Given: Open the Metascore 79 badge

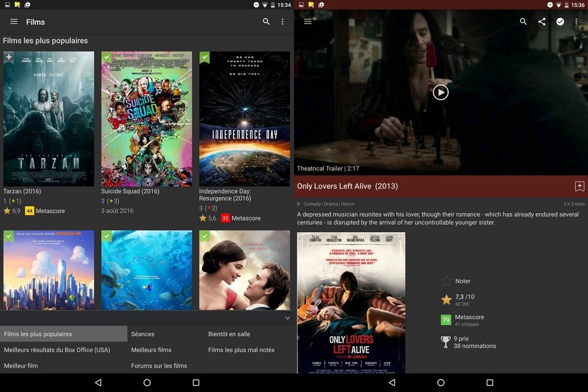Looking at the screenshot, I should (446, 320).
